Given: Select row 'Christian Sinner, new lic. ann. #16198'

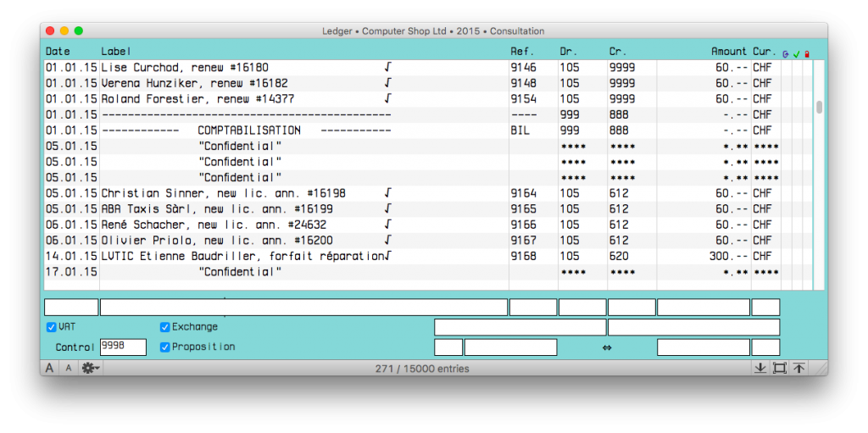Looking at the screenshot, I should [428, 194].
